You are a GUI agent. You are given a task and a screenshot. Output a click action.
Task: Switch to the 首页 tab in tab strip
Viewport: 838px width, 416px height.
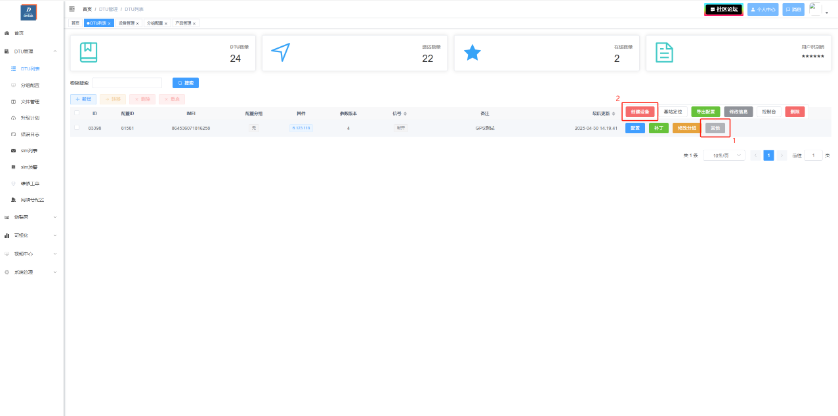[75, 24]
